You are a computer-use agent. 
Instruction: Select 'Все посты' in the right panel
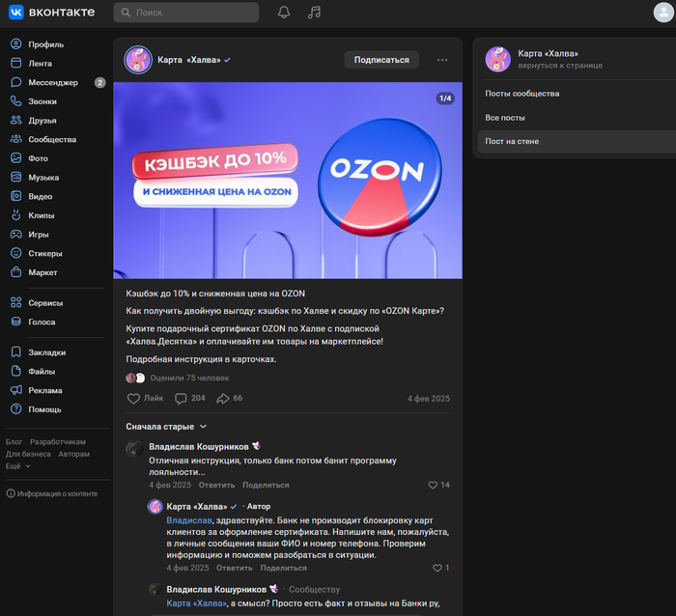tap(505, 117)
